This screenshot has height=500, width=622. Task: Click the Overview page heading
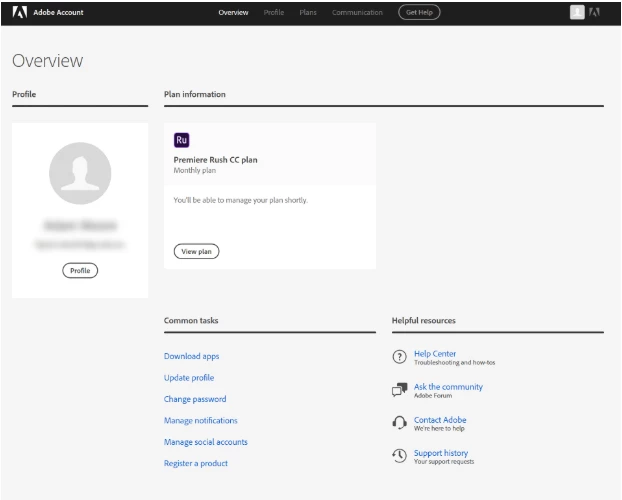(48, 61)
